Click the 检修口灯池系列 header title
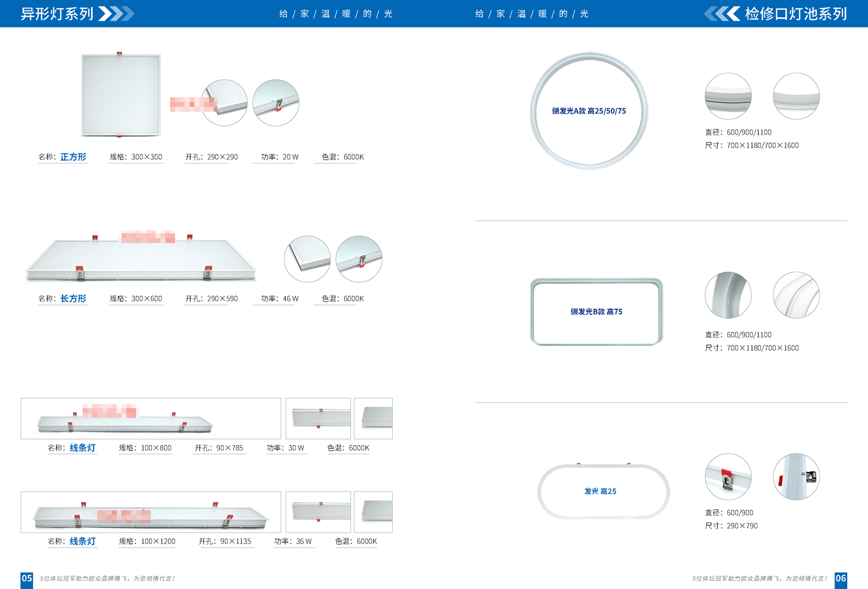Viewport: 868px width, 589px height. click(x=796, y=14)
